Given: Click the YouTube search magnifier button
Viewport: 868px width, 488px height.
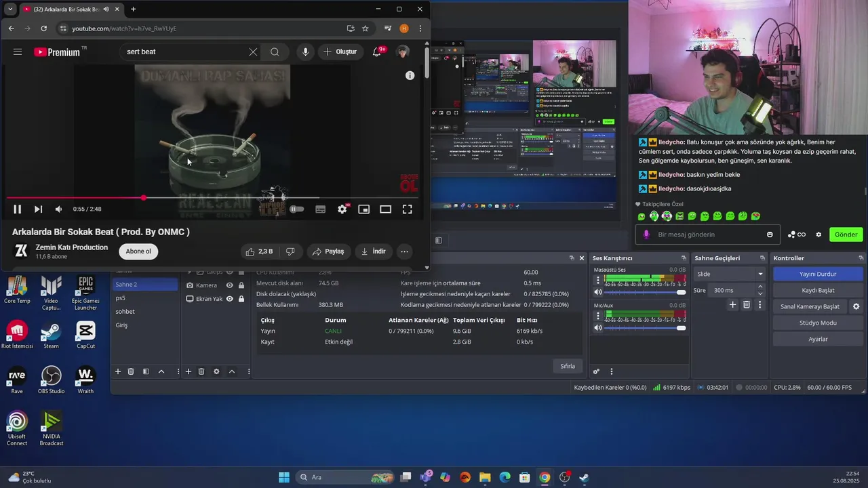Looking at the screenshot, I should tap(275, 52).
